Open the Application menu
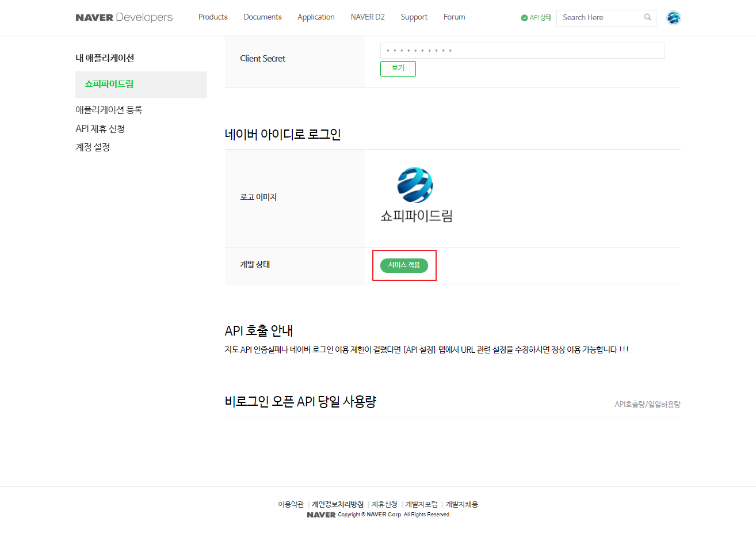 (x=316, y=17)
